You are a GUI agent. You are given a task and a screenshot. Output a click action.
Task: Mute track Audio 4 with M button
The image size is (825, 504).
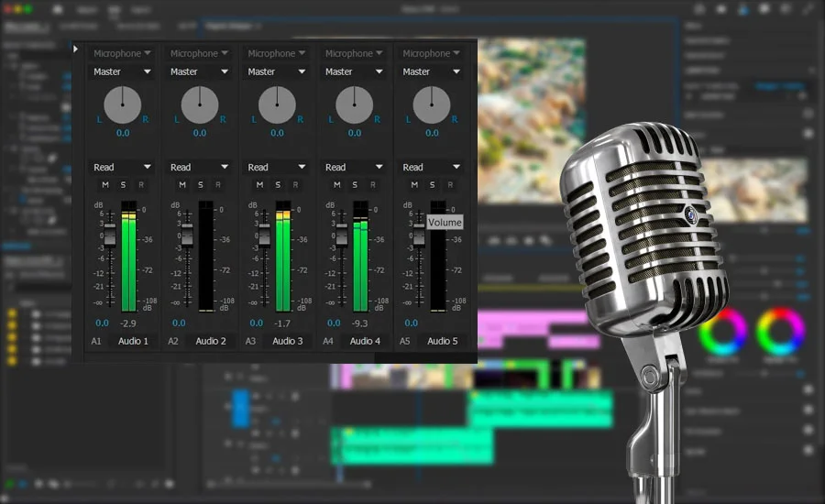(x=337, y=185)
